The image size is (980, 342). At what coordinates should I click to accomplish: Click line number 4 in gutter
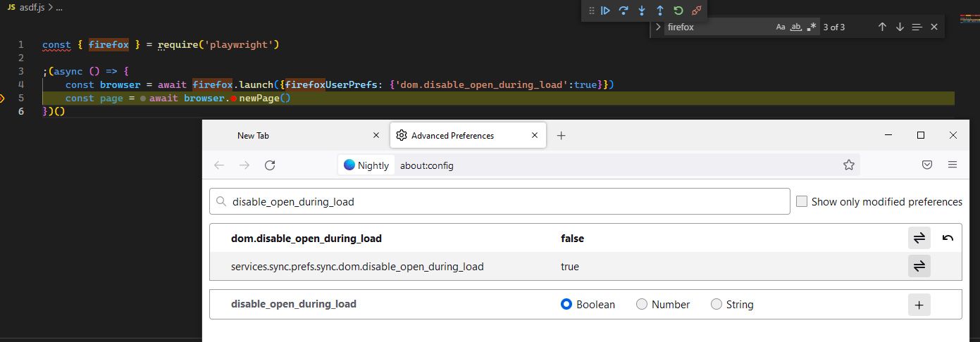pyautogui.click(x=21, y=84)
